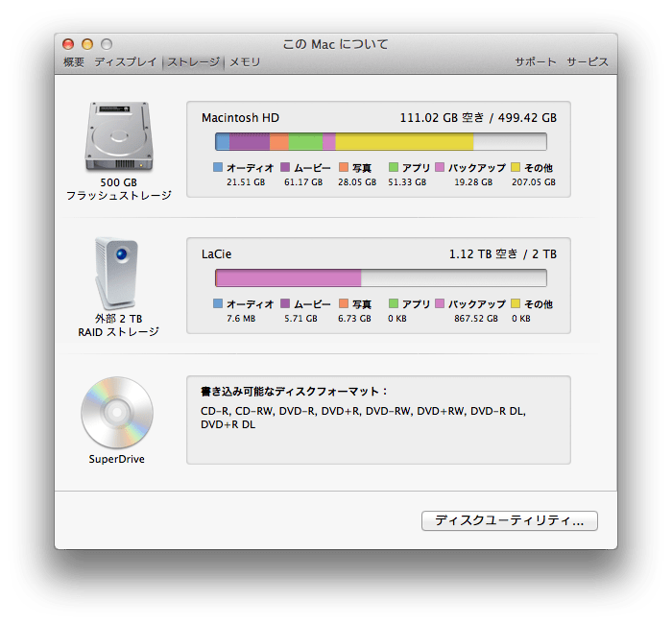Click Macintosh HD pink バックアップ legend swatch

tap(440, 167)
